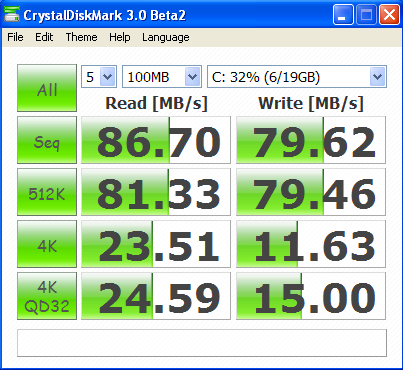This screenshot has height=370, width=403.
Task: Start the Seq sequential test
Action: click(x=47, y=140)
